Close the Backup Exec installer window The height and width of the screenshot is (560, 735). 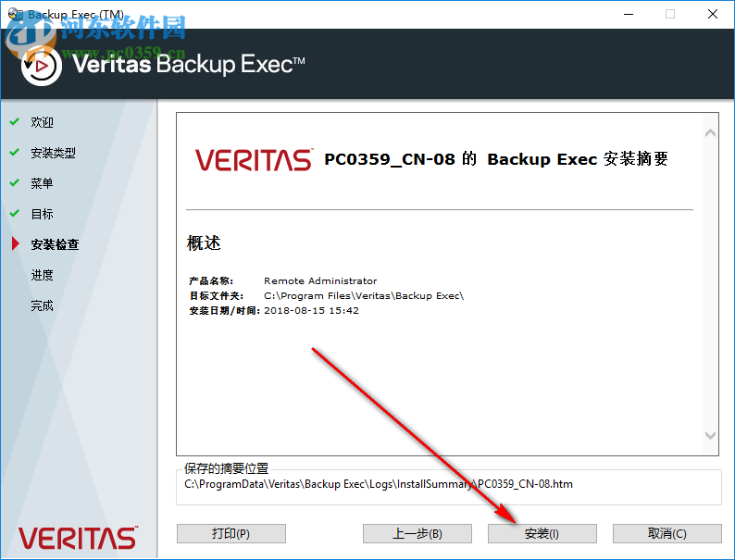point(713,14)
